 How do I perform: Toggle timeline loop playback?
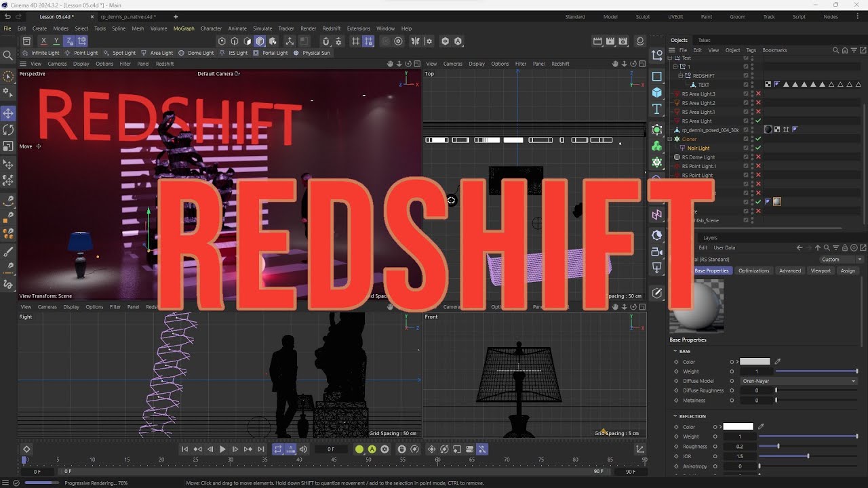277,449
